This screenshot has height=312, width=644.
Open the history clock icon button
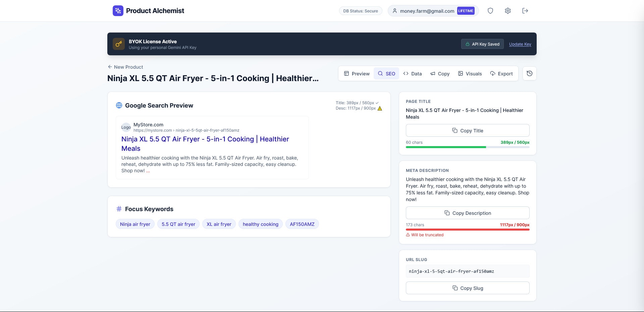tap(530, 73)
